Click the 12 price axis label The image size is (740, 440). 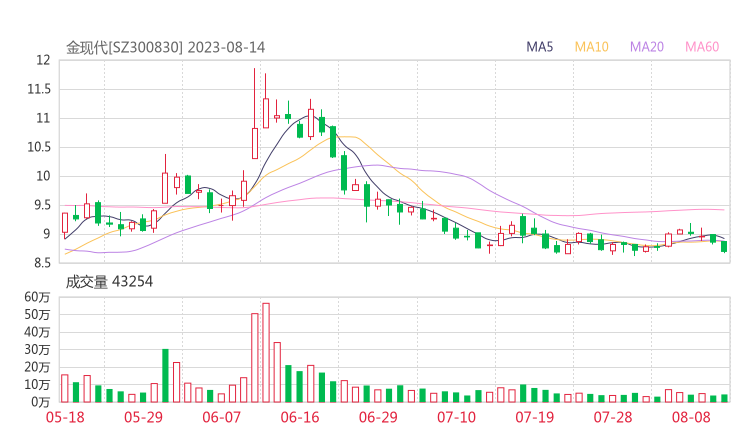point(43,60)
